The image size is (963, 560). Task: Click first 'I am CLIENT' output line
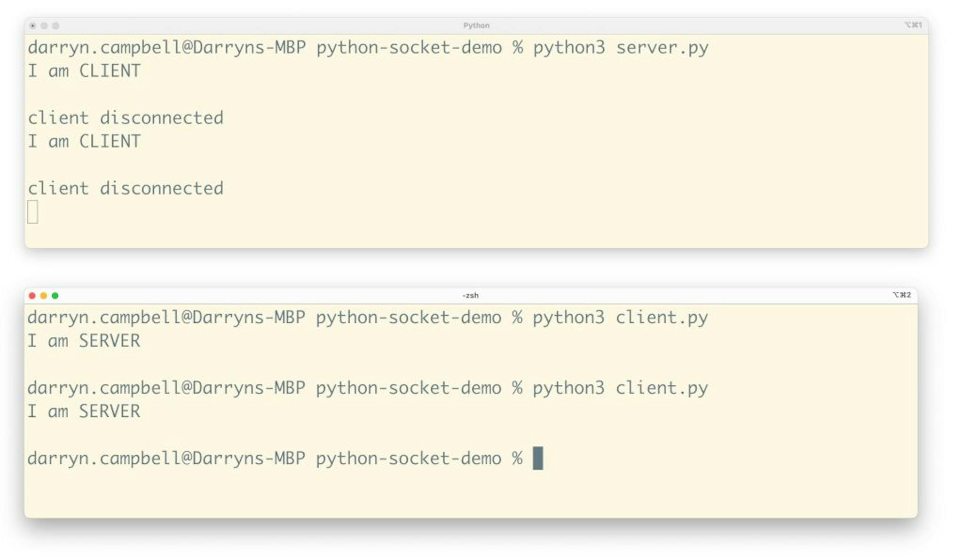click(x=84, y=71)
